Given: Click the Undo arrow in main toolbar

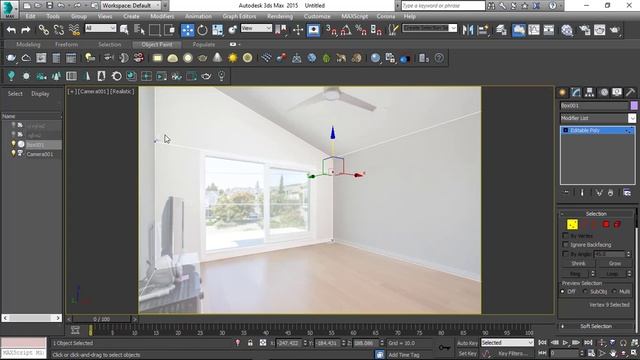Looking at the screenshot, I should pyautogui.click(x=11, y=30).
